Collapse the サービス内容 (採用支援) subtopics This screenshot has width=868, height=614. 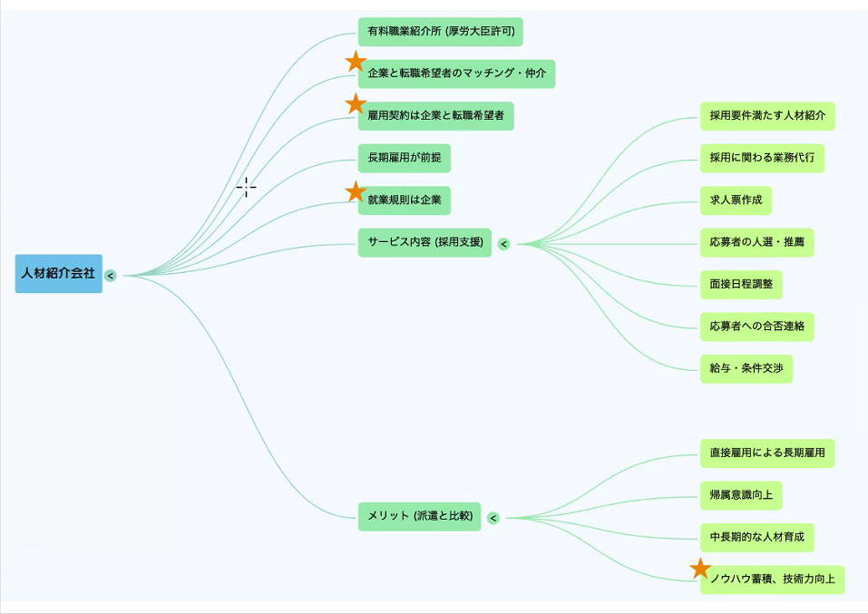(x=504, y=244)
